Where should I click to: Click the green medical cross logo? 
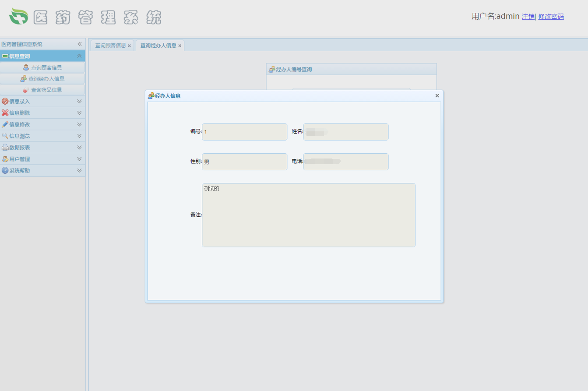18,16
